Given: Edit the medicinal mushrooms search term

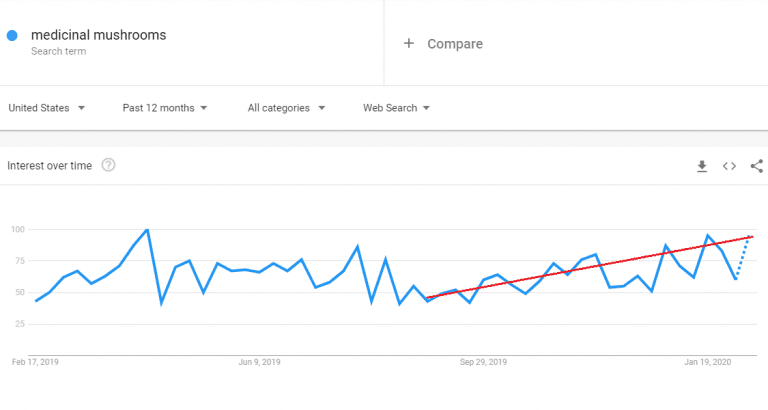Looking at the screenshot, I should click(x=98, y=35).
